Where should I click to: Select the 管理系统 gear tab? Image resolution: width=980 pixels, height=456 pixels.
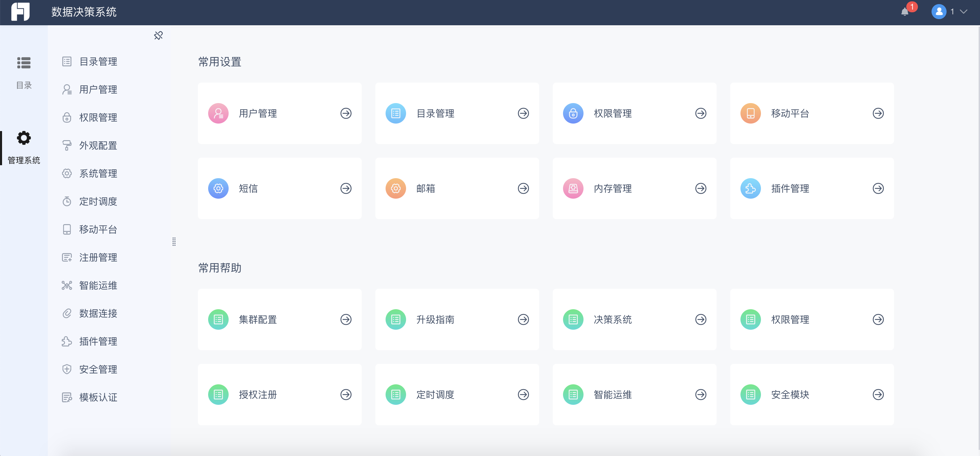pyautogui.click(x=24, y=148)
